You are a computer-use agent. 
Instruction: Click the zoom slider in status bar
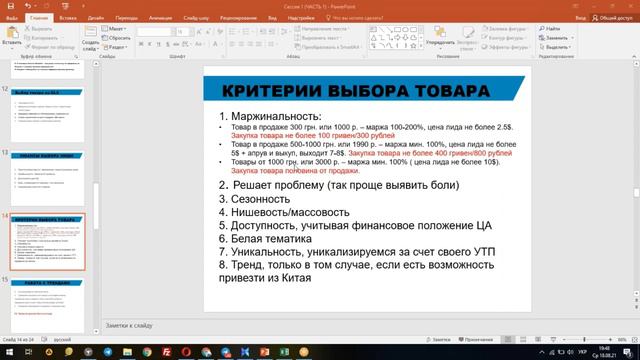[x=587, y=340]
